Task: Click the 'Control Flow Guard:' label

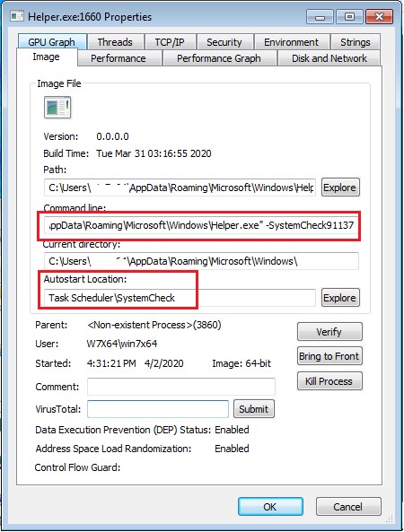Action: pos(78,467)
